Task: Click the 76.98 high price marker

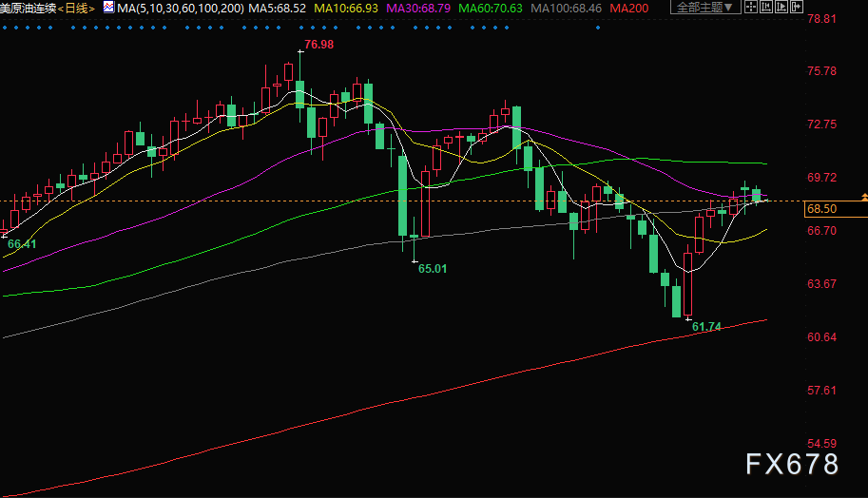Action: click(x=318, y=45)
